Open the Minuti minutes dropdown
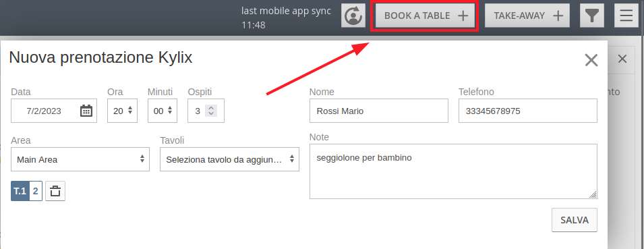Image resolution: width=644 pixels, height=249 pixels. 163,111
